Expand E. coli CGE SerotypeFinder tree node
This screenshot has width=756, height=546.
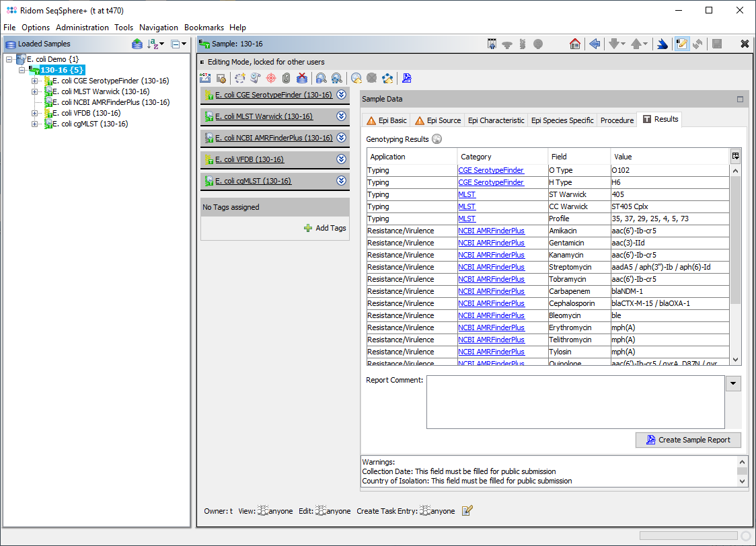[x=35, y=81]
